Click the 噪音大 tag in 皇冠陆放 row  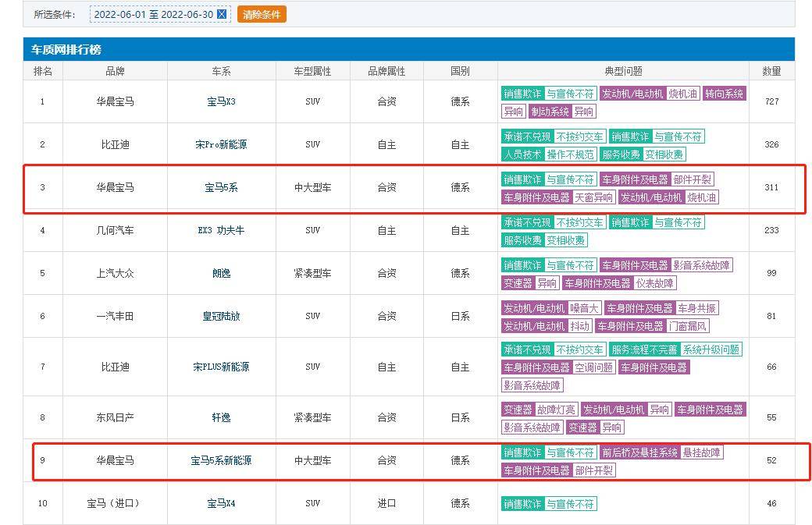pyautogui.click(x=584, y=309)
